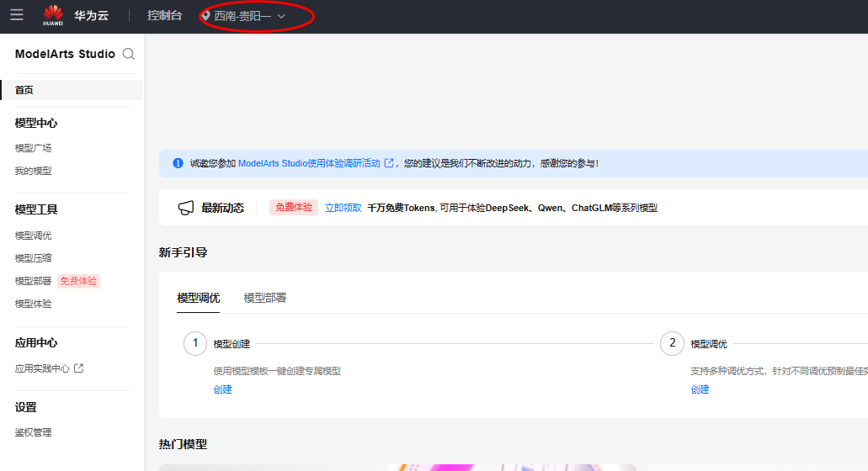
Task: Click the 新手引导 heading
Action: (x=183, y=252)
